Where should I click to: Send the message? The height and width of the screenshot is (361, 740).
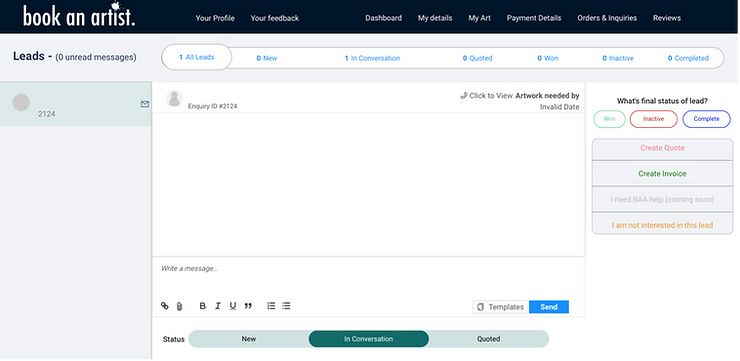tap(549, 307)
